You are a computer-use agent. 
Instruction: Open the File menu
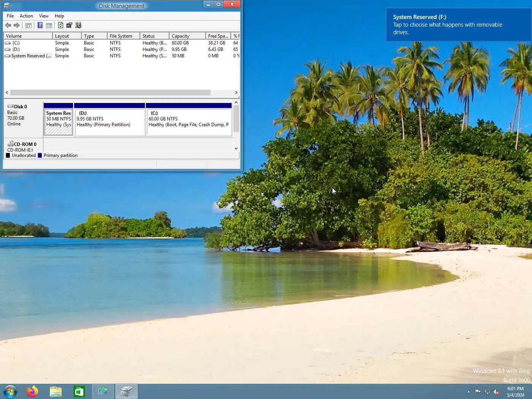pos(10,16)
